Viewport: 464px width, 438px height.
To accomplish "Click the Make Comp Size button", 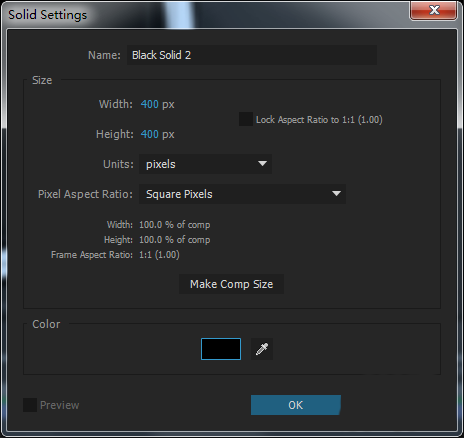I will 231,284.
